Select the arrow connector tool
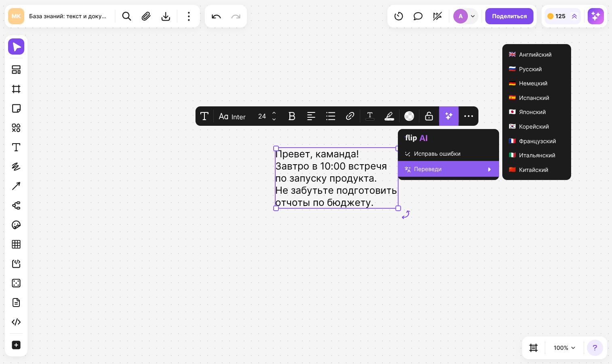The height and width of the screenshot is (364, 612). point(16,186)
